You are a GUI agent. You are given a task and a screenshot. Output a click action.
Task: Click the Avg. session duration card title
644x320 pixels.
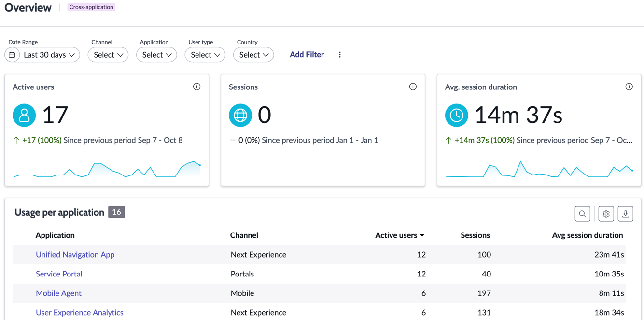[481, 87]
